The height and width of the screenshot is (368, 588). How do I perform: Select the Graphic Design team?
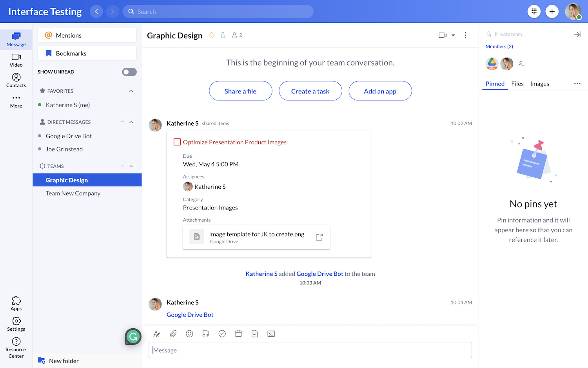[x=87, y=180]
